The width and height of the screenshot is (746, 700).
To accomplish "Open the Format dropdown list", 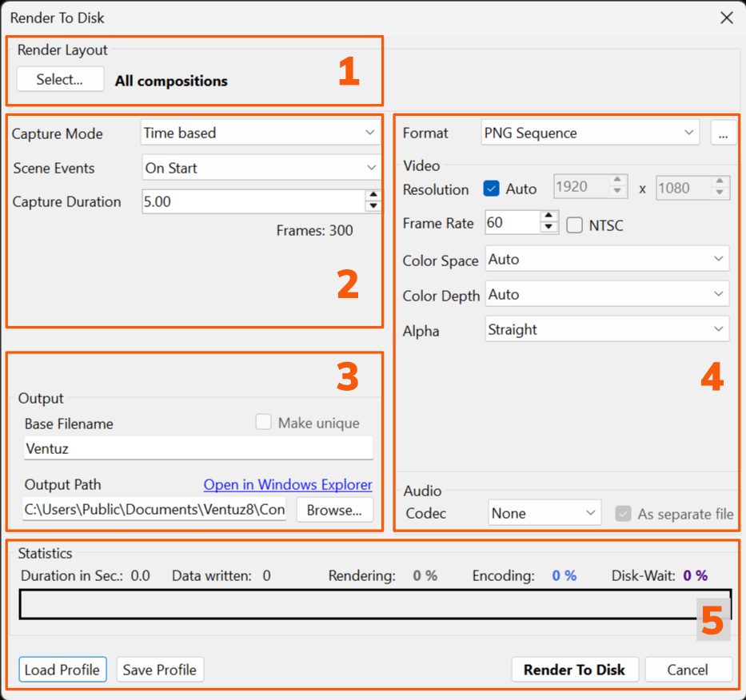I will click(x=590, y=133).
